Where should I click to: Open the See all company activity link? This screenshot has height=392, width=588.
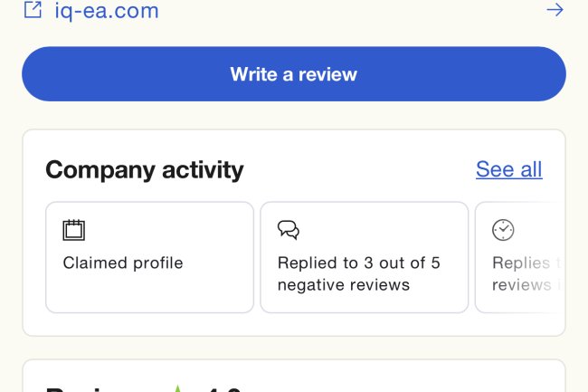pyautogui.click(x=508, y=169)
